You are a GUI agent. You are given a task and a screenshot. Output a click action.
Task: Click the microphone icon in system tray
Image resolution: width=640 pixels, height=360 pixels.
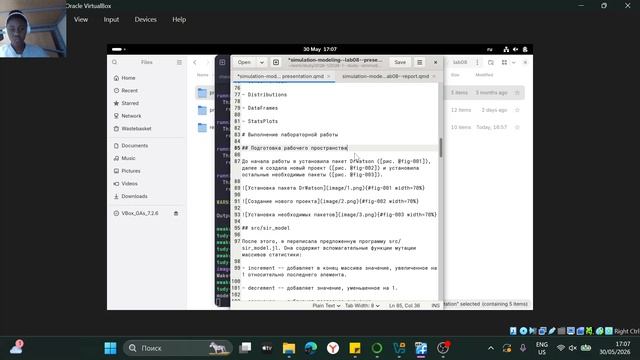click(x=523, y=348)
